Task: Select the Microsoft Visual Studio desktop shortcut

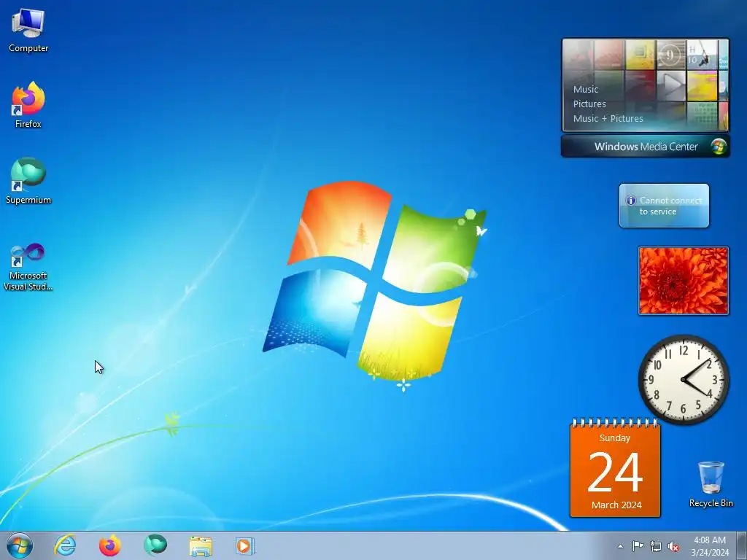Action: coord(28,267)
